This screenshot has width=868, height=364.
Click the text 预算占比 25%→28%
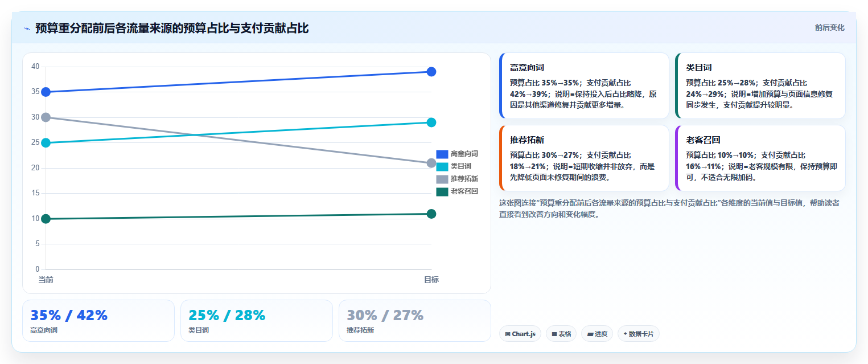tap(720, 83)
